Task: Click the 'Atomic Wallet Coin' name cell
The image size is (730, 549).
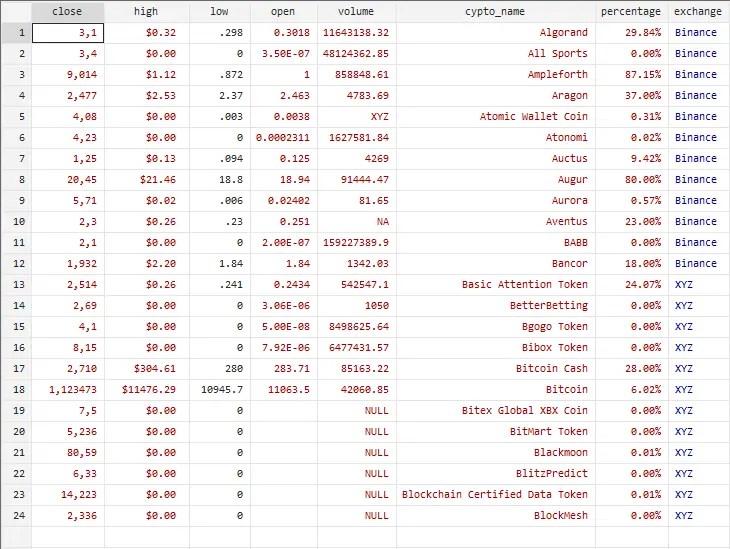Action: point(496,116)
